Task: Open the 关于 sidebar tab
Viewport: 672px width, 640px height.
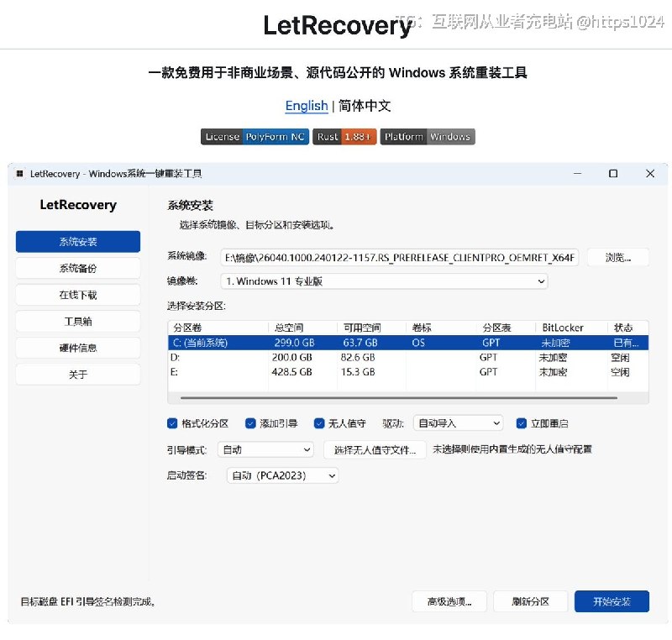Action: click(78, 375)
